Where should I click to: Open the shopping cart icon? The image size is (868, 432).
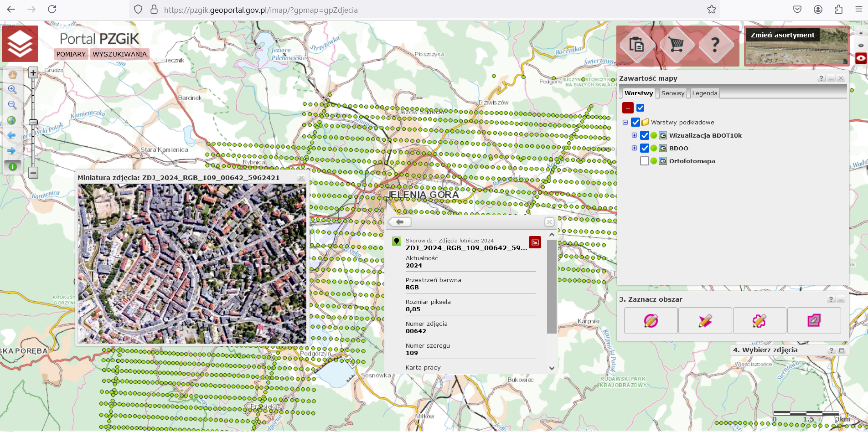tap(677, 45)
